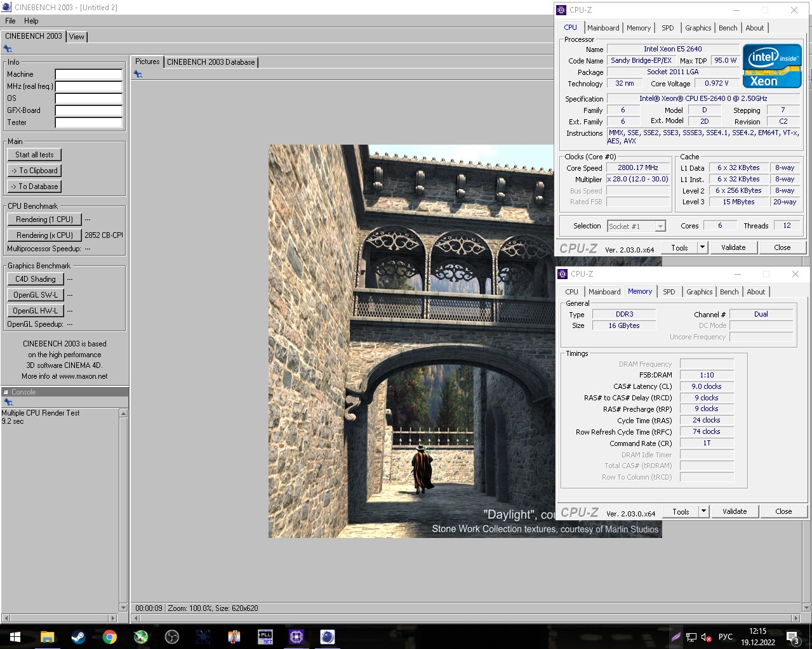Image resolution: width=812 pixels, height=649 pixels.
Task: Open the feather tray icon
Action: (x=676, y=637)
